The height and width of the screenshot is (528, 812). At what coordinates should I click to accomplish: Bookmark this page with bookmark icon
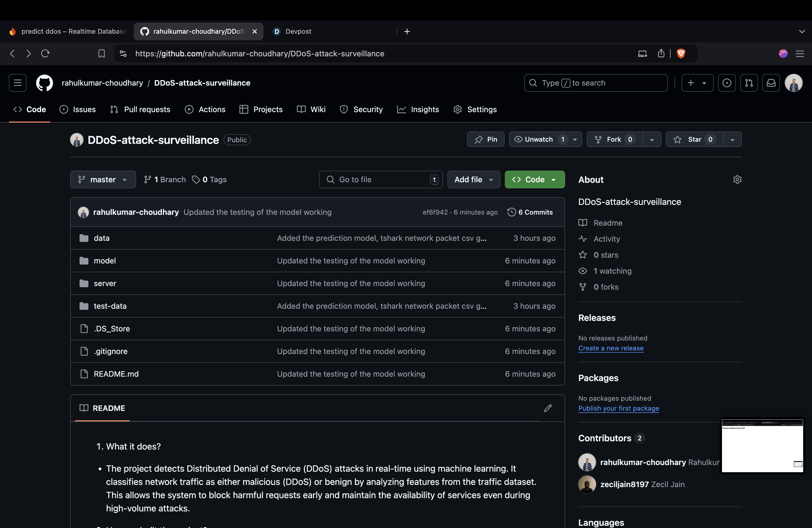coord(101,54)
